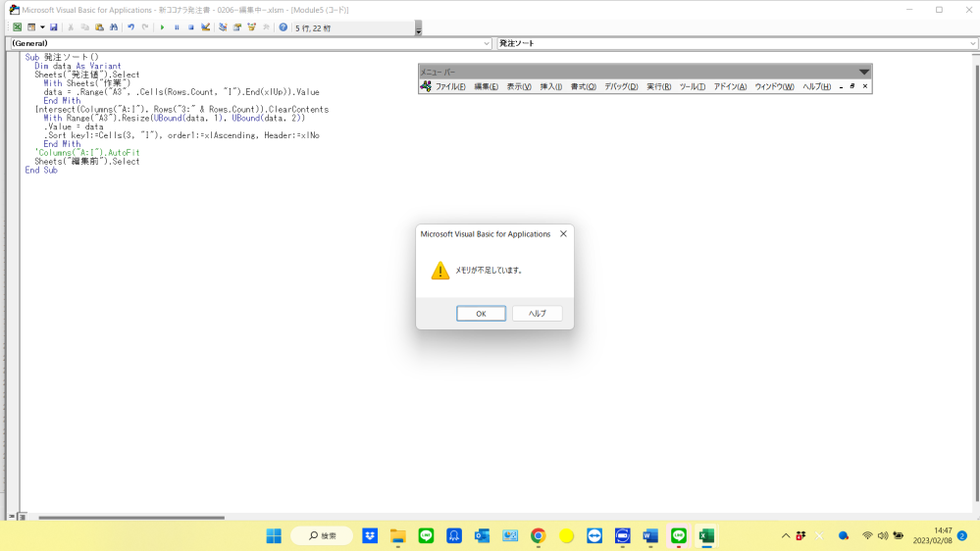Expand the 発注ソート procedure dropdown

pos(973,44)
